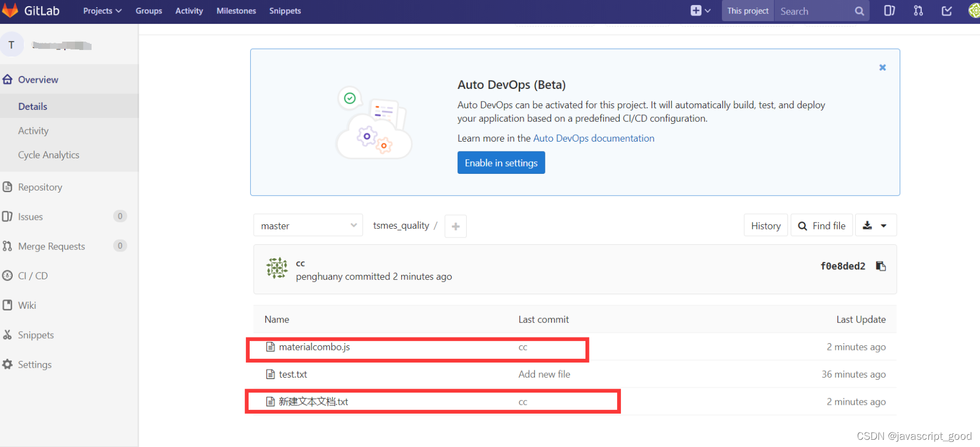Open the todos checkmark icon

(947, 11)
